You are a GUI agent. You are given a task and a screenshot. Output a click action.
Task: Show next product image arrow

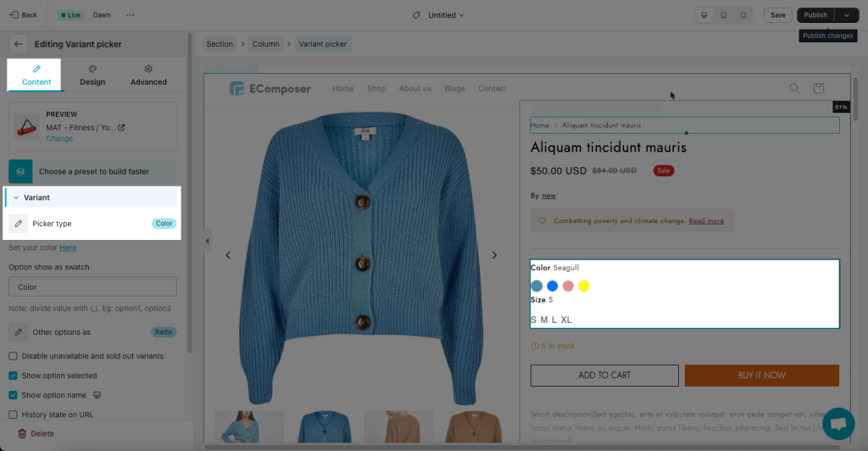(494, 255)
